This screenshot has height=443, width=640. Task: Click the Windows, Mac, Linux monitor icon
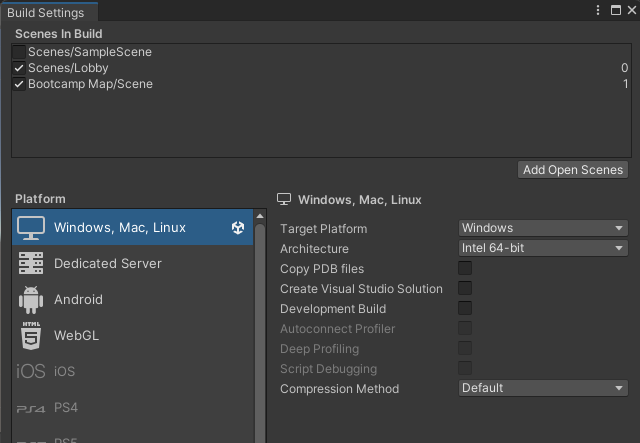tap(31, 228)
